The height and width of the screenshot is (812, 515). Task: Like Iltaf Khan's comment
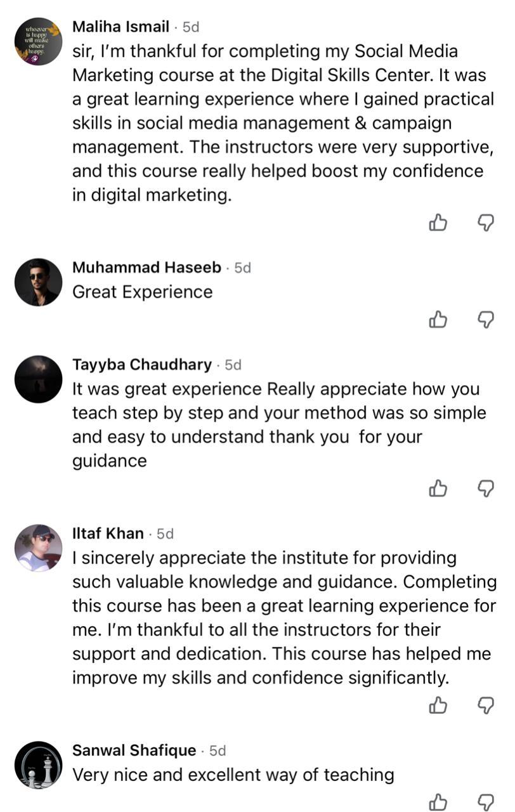(438, 705)
